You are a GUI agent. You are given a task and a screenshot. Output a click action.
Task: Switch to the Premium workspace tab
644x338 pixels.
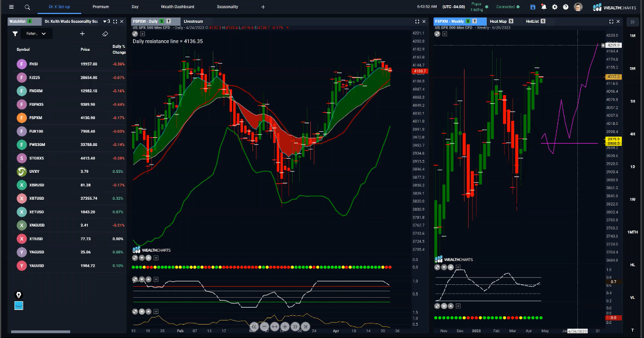pyautogui.click(x=101, y=7)
